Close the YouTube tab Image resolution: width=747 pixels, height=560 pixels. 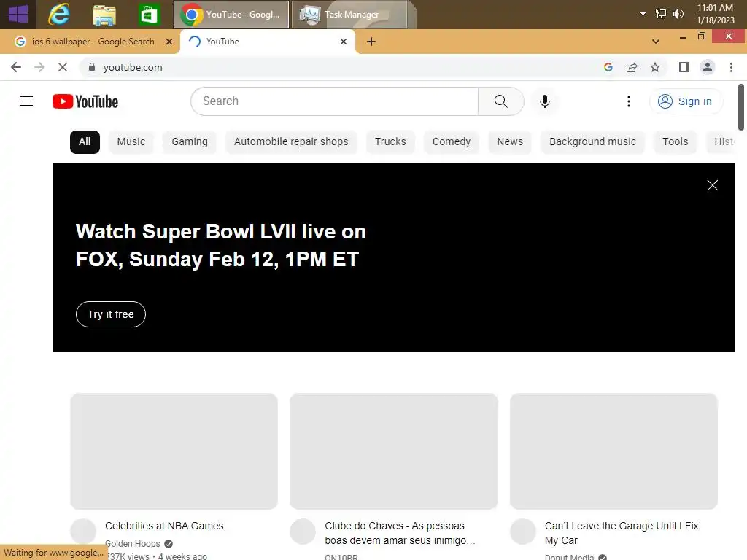click(x=343, y=42)
